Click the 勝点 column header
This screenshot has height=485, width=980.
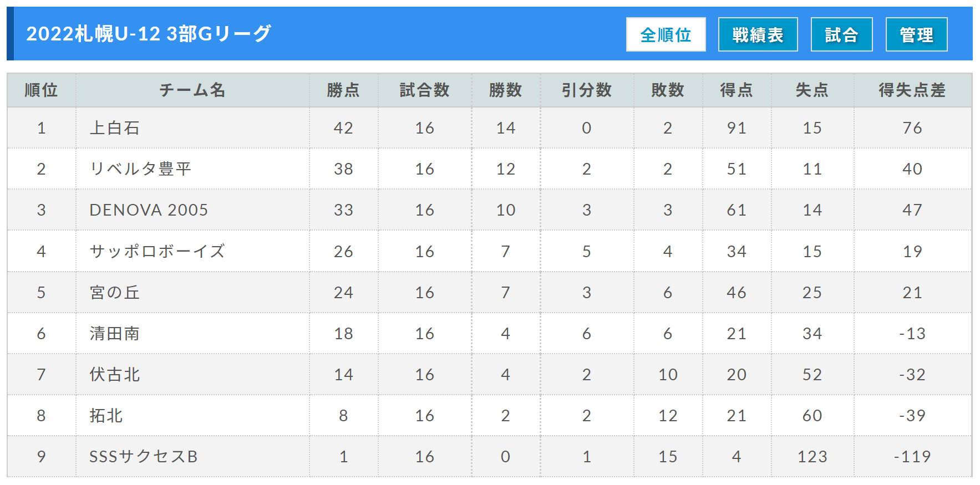(x=343, y=90)
